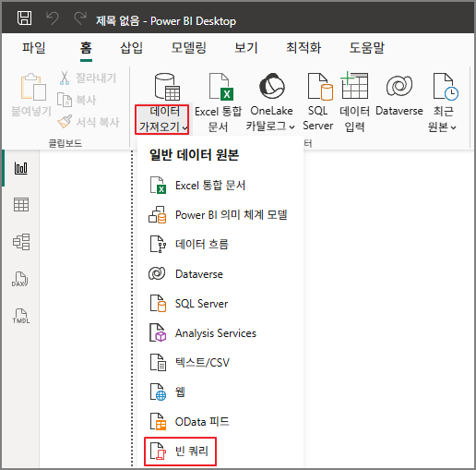Open the 최적화 tab

[303, 48]
